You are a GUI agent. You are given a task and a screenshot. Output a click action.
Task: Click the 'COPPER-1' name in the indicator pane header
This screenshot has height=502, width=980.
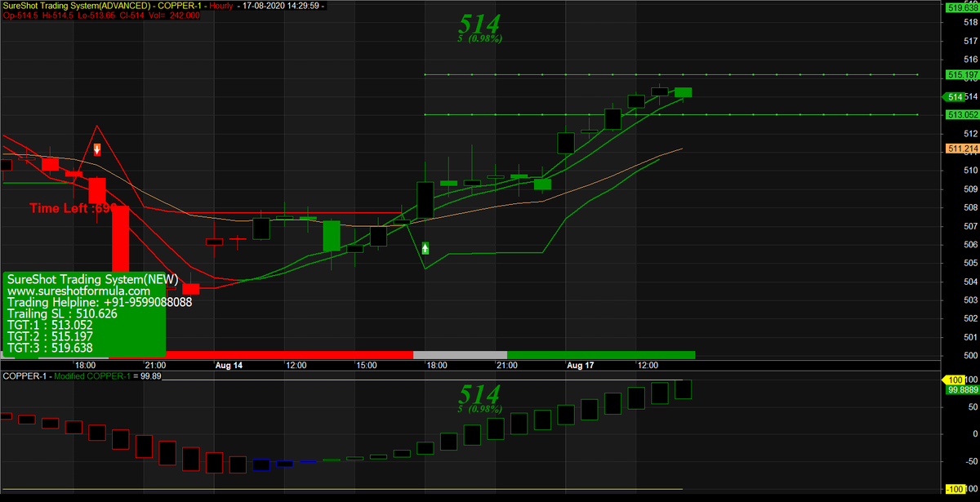point(24,376)
